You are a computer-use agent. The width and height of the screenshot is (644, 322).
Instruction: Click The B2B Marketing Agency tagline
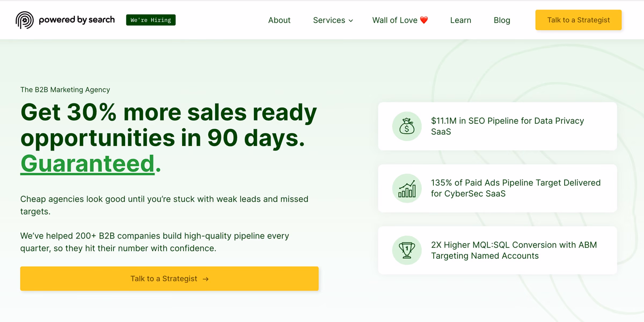pos(65,90)
